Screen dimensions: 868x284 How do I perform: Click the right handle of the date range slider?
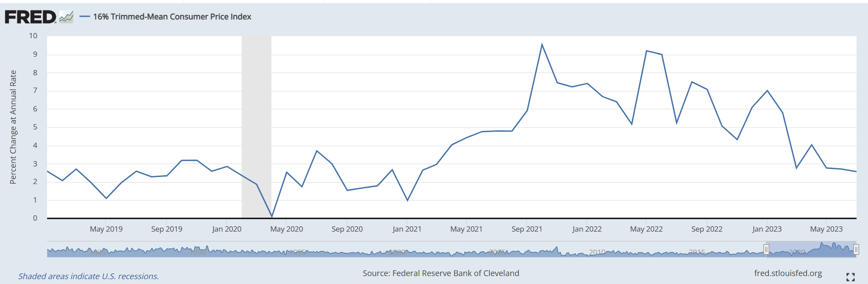point(856,250)
